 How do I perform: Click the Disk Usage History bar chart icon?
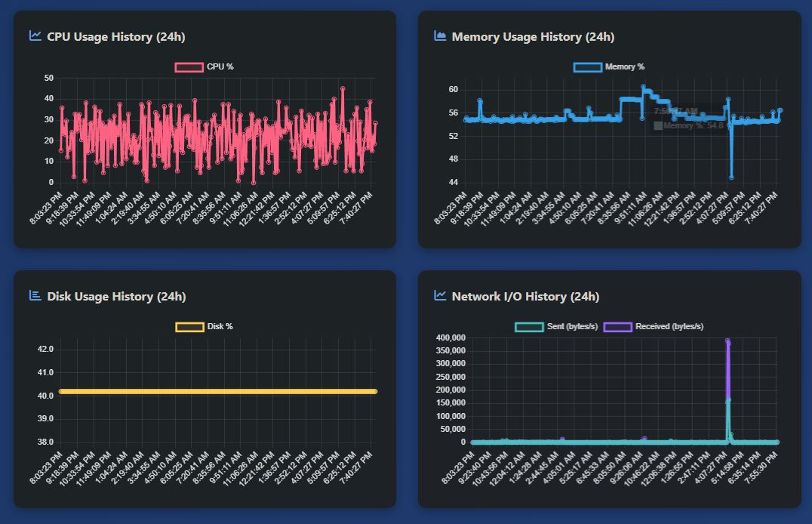click(35, 295)
